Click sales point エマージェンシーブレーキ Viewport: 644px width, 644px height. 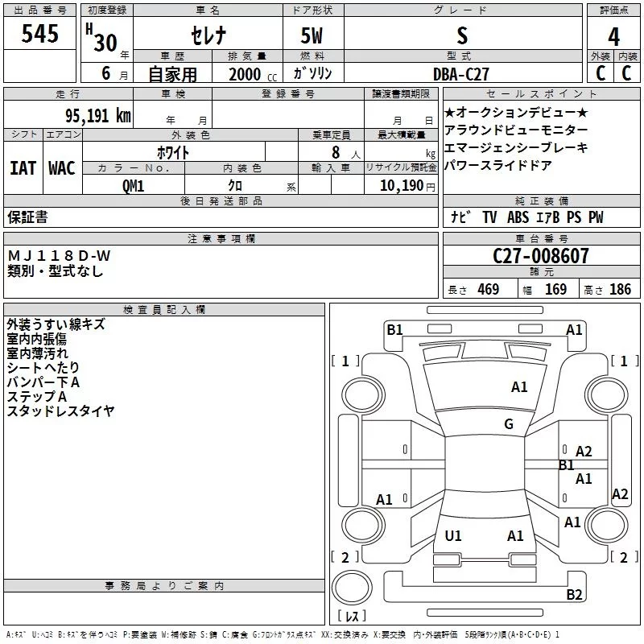click(x=516, y=147)
